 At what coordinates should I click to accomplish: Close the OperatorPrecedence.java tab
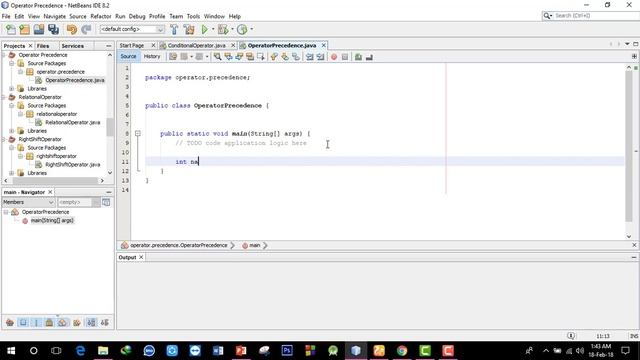[x=324, y=45]
